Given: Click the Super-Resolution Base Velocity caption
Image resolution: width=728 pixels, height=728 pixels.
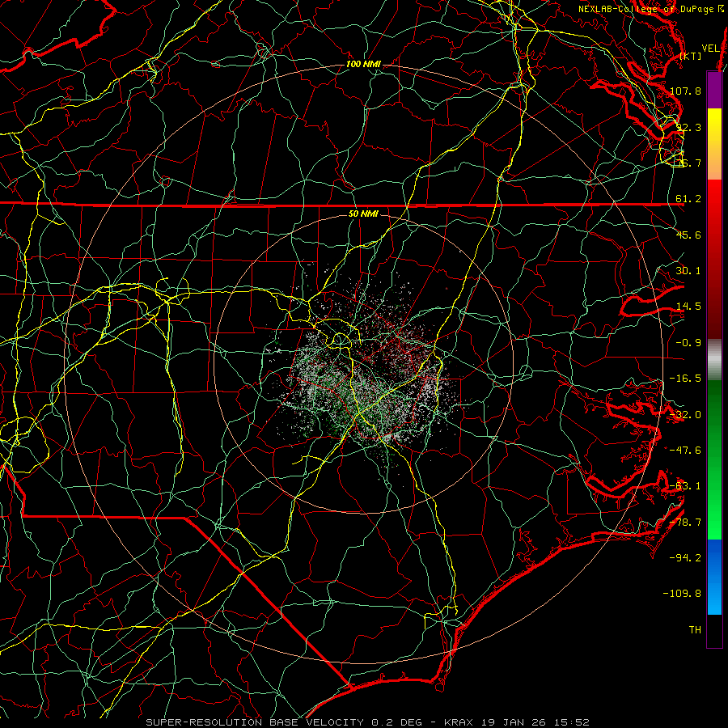Looking at the screenshot, I should [367, 722].
